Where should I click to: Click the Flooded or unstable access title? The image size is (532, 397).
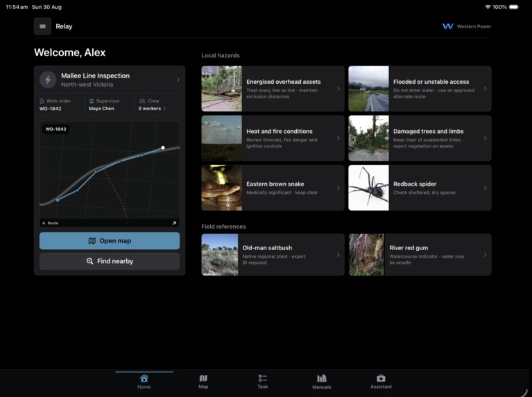point(431,82)
